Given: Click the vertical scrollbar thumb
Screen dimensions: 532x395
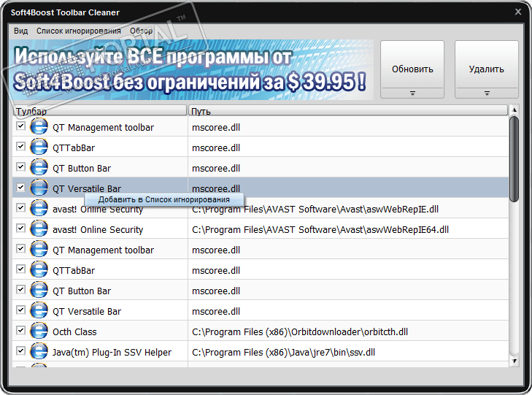Looking at the screenshot, I should pos(514,159).
